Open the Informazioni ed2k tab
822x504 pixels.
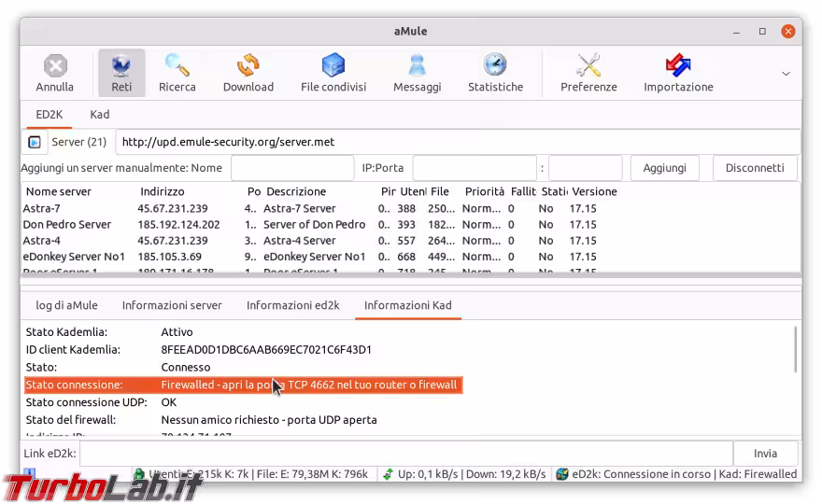[293, 305]
